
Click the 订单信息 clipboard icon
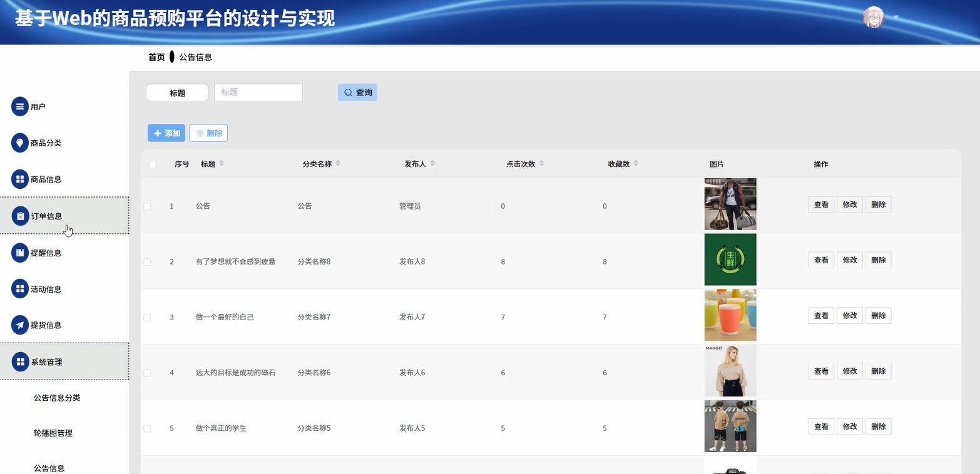pyautogui.click(x=21, y=216)
